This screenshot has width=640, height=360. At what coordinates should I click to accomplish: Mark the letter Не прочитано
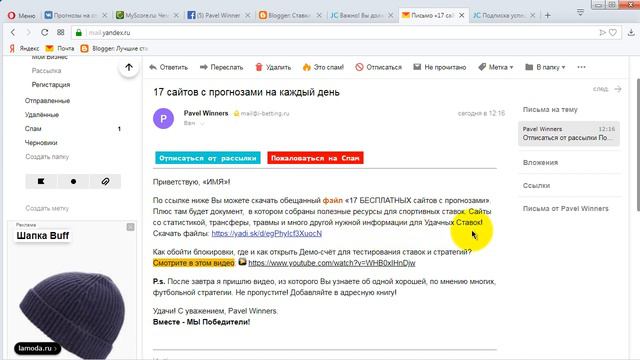pos(440,67)
